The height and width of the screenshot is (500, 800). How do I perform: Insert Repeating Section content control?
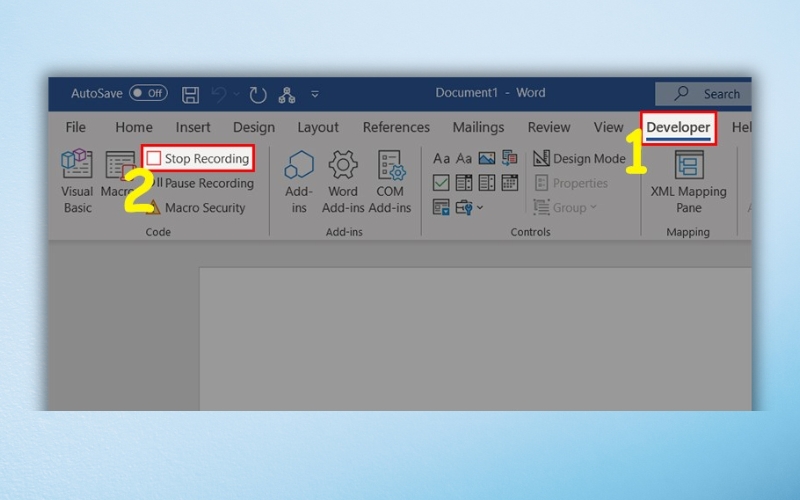pos(441,207)
